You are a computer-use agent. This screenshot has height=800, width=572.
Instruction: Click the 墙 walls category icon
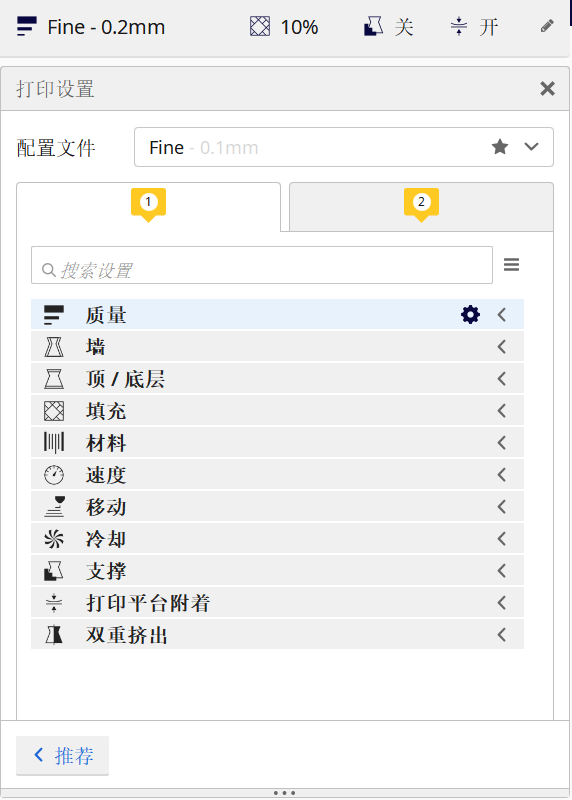54,347
